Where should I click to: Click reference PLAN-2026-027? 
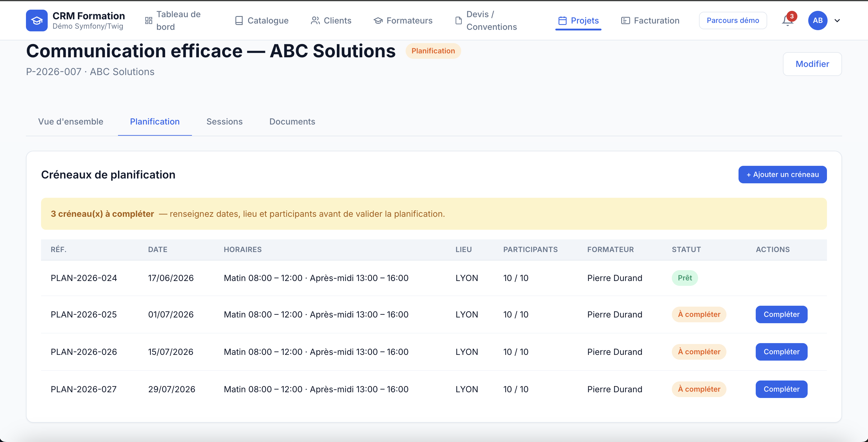click(x=84, y=389)
